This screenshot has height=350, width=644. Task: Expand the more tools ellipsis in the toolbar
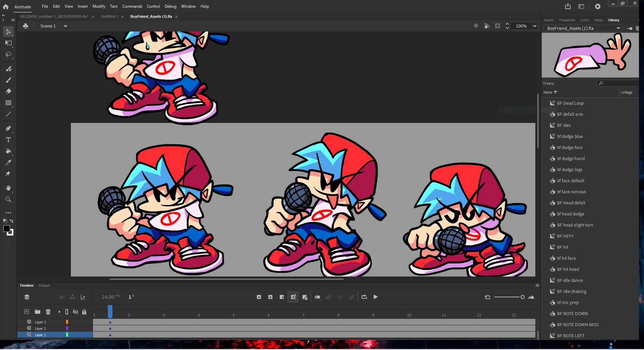[8, 213]
